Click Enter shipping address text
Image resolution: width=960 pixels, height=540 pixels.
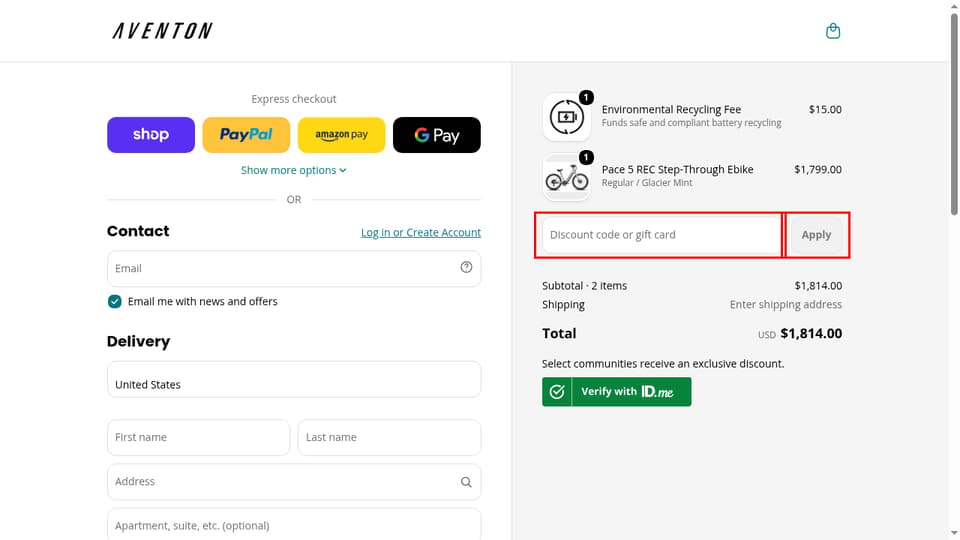786,305
